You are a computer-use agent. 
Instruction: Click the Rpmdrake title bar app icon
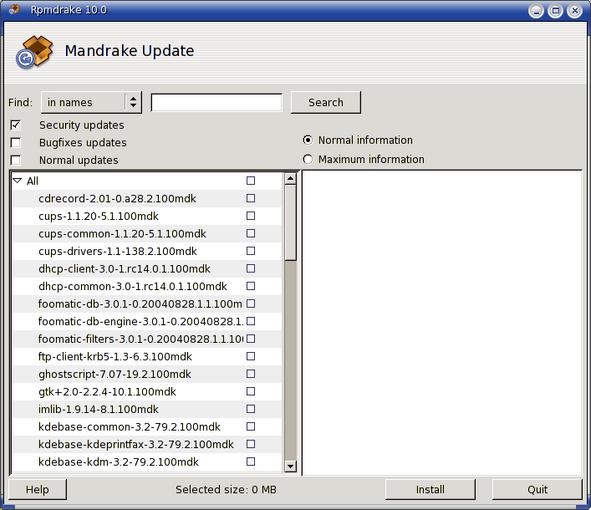(14, 9)
